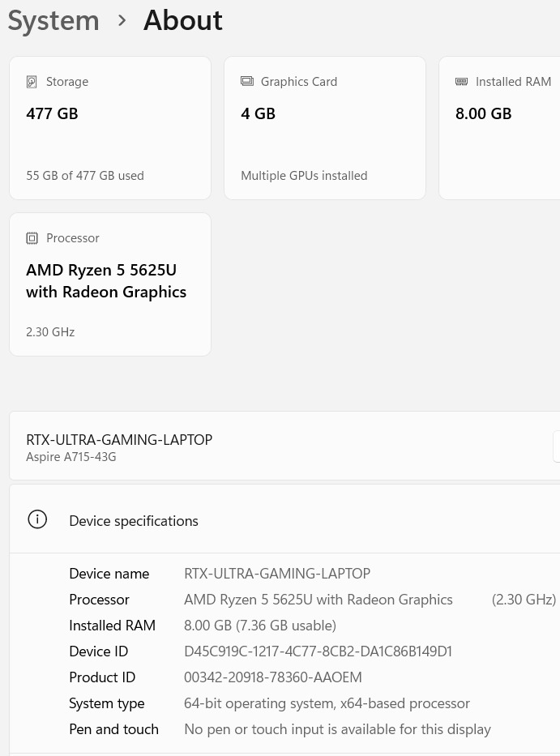Open the Graphics Card 4 GB card
Viewport: 560px width, 756px height.
325,128
